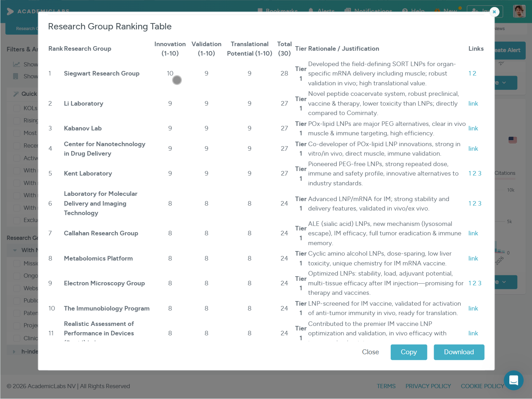
Task: Download the ranking table
Action: coord(459,352)
